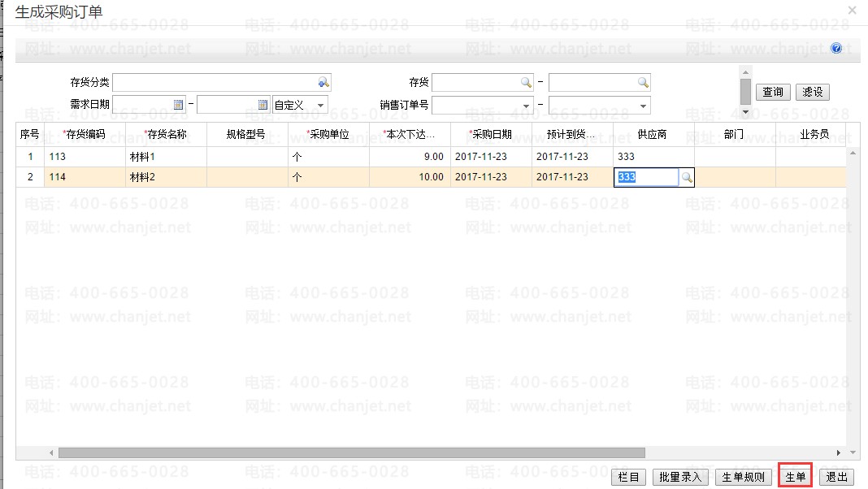Viewport: 868px width, 489px height.
Task: Click table vertical scroll down arrow
Action: pyautogui.click(x=853, y=452)
